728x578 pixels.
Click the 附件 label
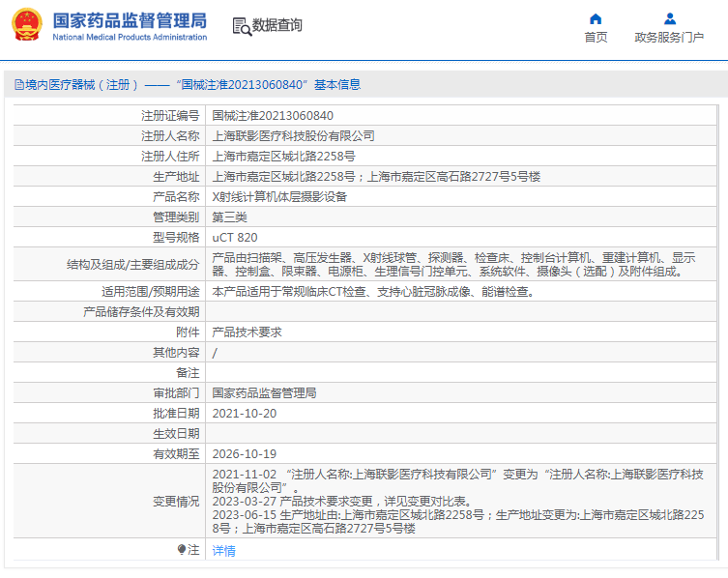pos(188,332)
